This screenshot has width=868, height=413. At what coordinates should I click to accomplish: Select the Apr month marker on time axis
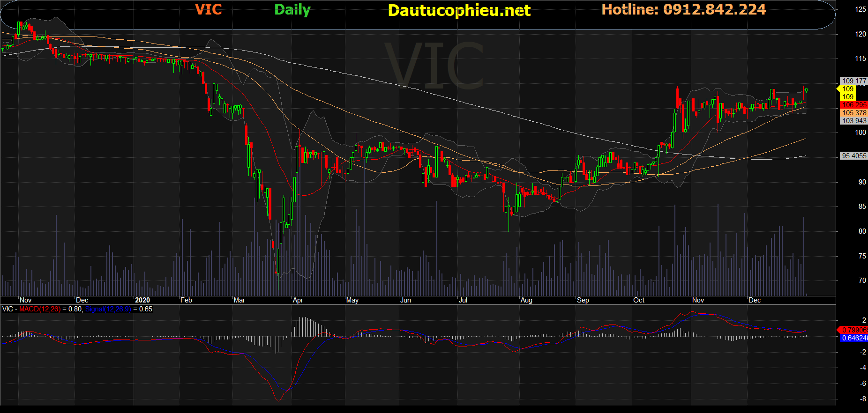pos(298,300)
